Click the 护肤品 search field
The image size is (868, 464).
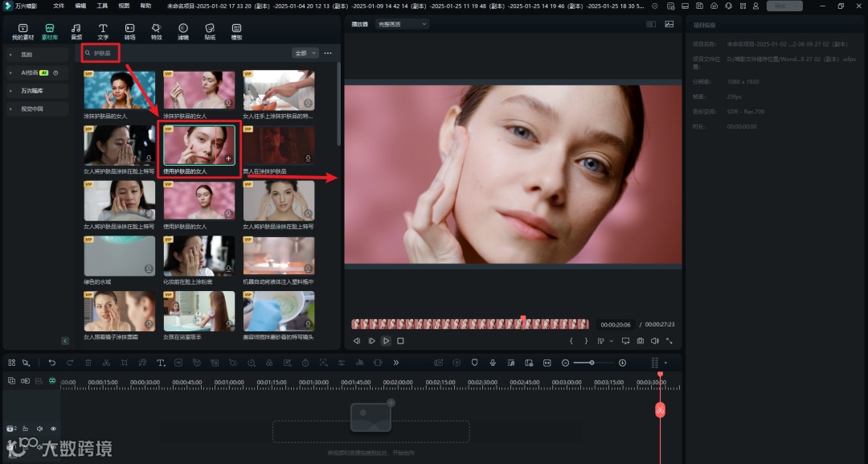click(x=100, y=53)
